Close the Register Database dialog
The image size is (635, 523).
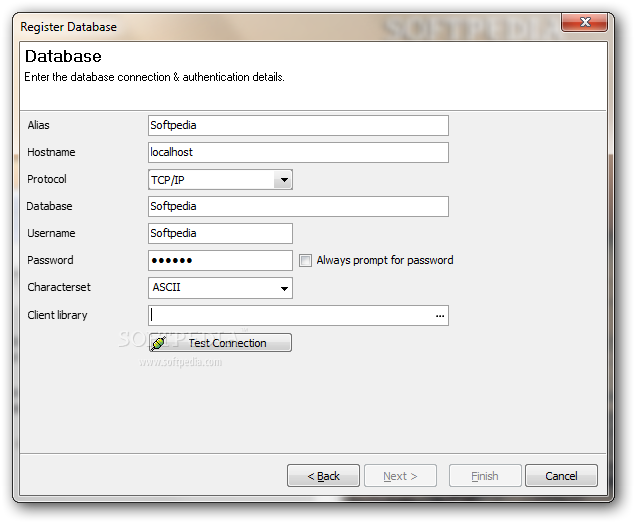584,22
